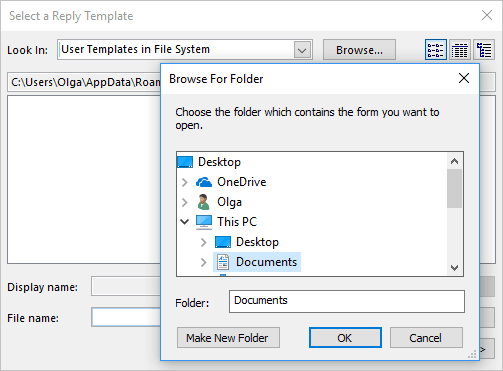503x371 pixels.
Task: Open the Look In dropdown
Action: click(x=302, y=50)
